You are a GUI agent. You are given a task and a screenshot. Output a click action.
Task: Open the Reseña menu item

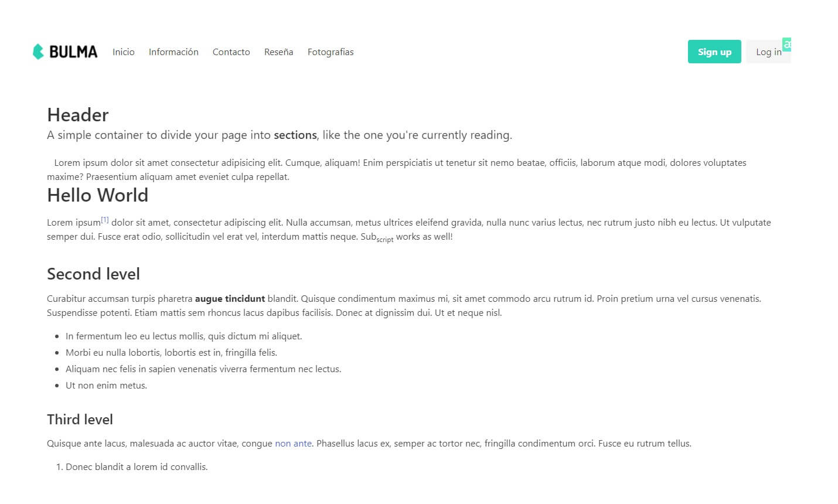tap(278, 52)
